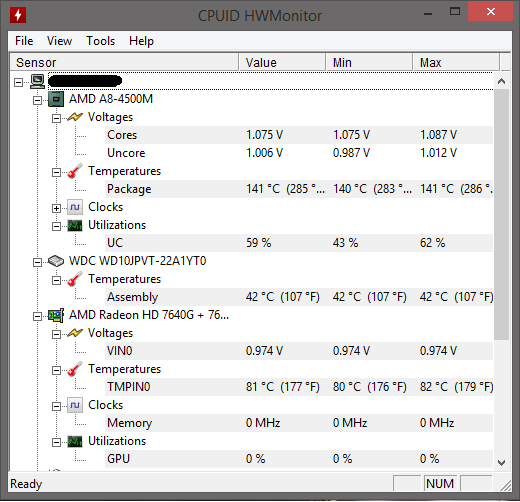Select the Cores voltage row

point(299,135)
